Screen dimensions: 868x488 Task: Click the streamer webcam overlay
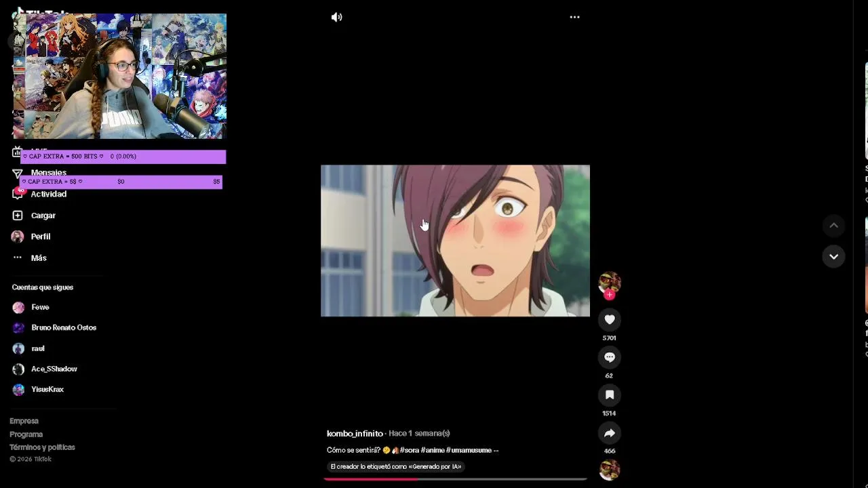tap(119, 76)
